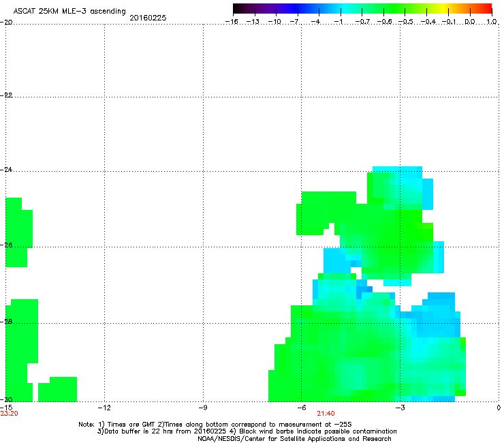The height and width of the screenshot is (443, 504).
Task: Click the "ASCAT 25KM MLE-3 ascending" title
Action: [x=69, y=11]
